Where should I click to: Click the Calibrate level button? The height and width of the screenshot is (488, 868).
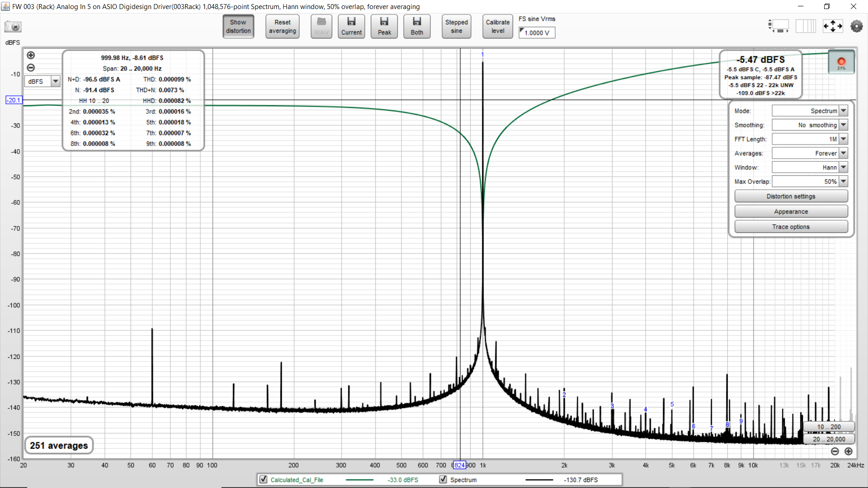pos(498,27)
